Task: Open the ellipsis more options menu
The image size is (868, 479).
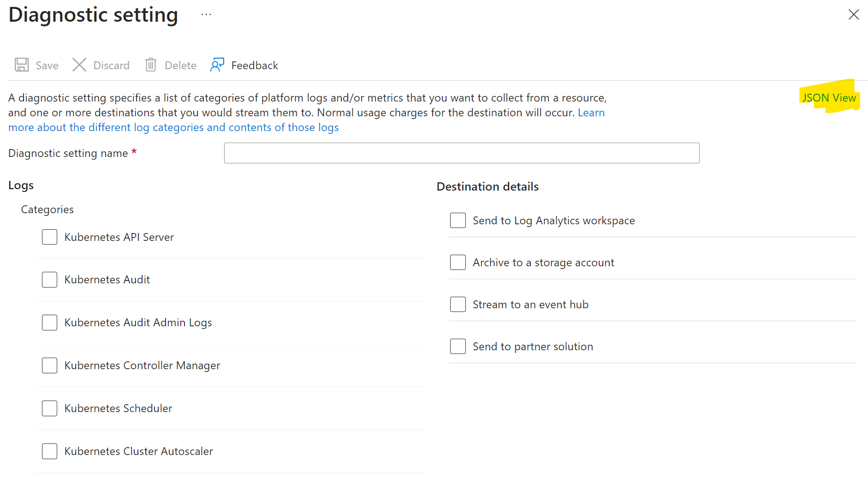Action: pyautogui.click(x=206, y=15)
